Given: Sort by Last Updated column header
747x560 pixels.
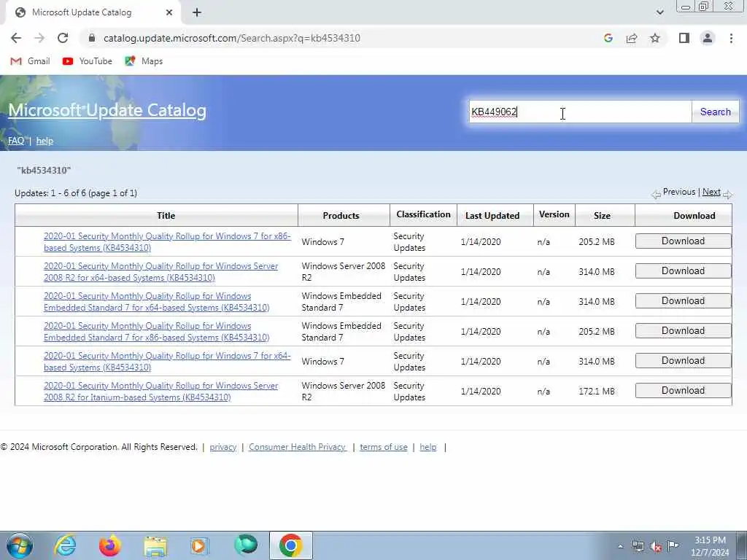Looking at the screenshot, I should pos(492,215).
